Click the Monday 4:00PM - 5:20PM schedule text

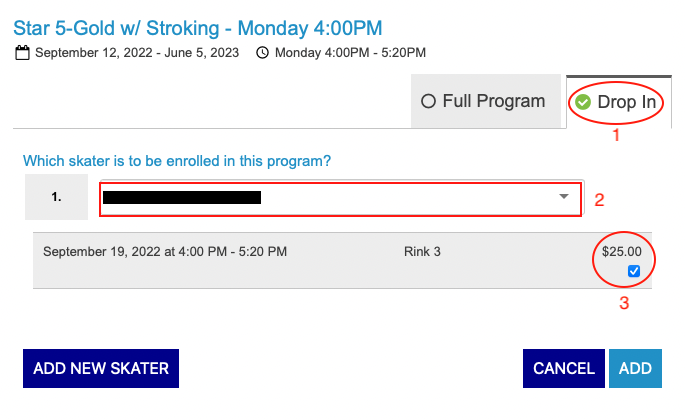[x=350, y=53]
